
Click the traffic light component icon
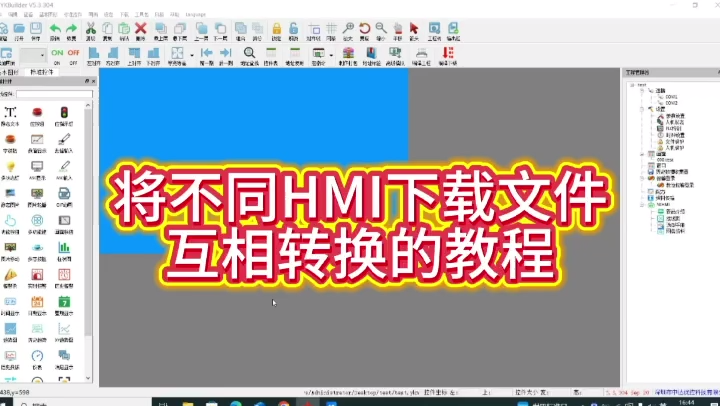point(64,113)
